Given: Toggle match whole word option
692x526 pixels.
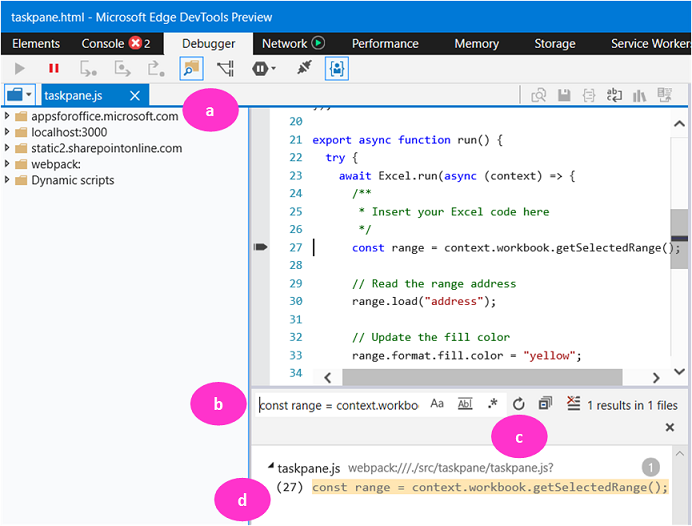Looking at the screenshot, I should click(465, 403).
